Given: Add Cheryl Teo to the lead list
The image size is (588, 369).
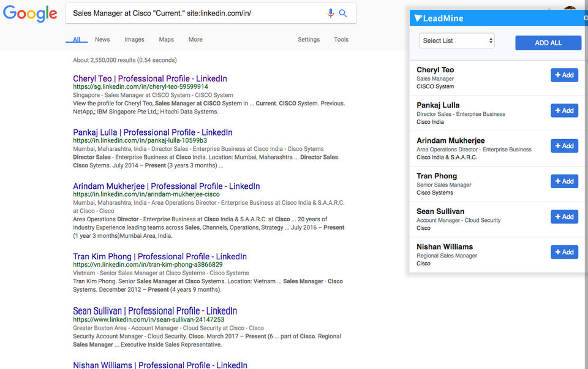Looking at the screenshot, I should 564,75.
